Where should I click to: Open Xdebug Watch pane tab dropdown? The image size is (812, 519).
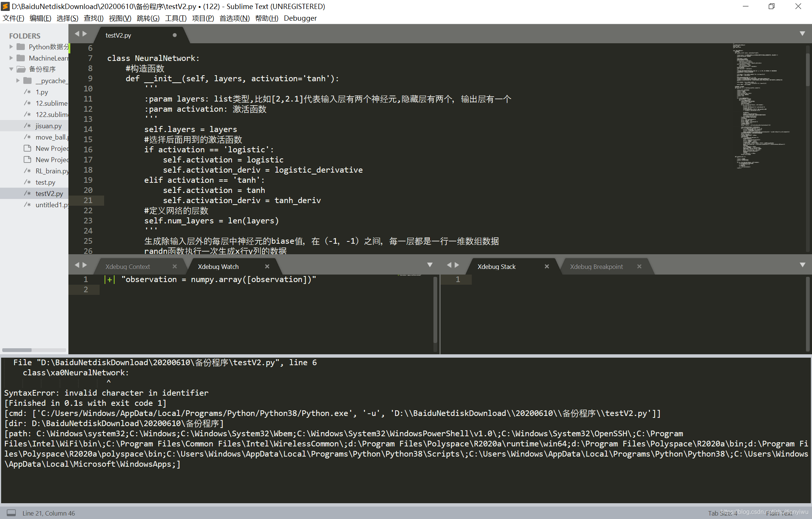430,265
